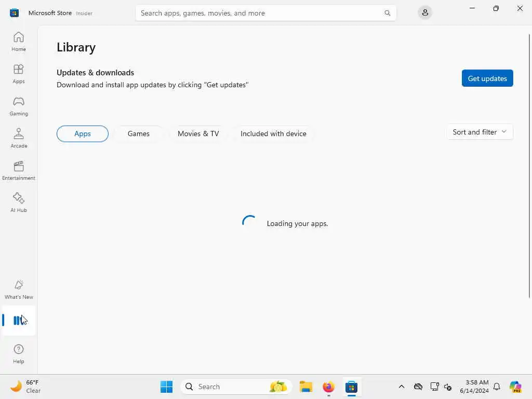This screenshot has width=532, height=399.
Task: Open Firefox from taskbar
Action: click(328, 387)
